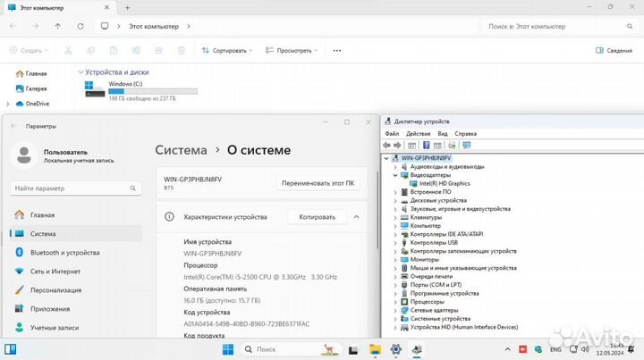Image resolution: width=644 pixels, height=360 pixels.
Task: Click the Найти параметр search field
Action: coord(75,188)
